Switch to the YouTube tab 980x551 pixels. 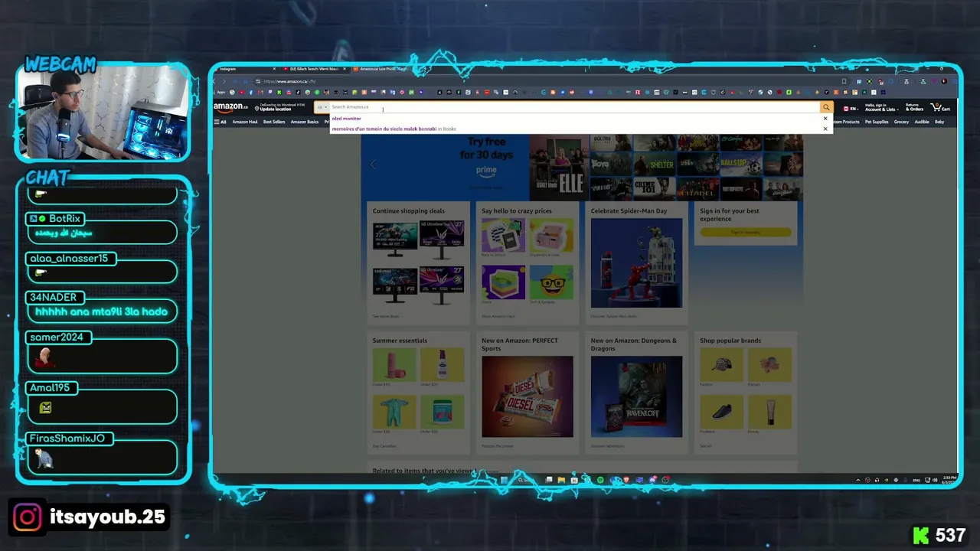(x=315, y=69)
